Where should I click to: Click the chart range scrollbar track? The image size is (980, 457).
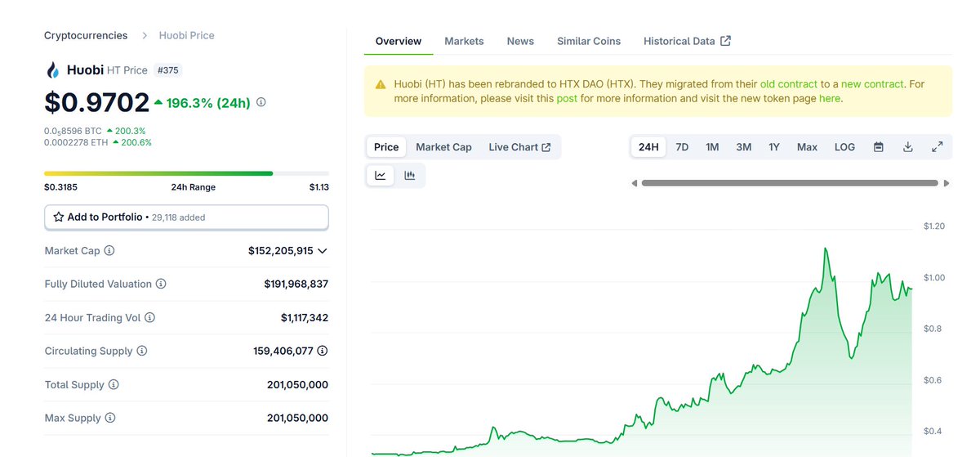click(790, 183)
